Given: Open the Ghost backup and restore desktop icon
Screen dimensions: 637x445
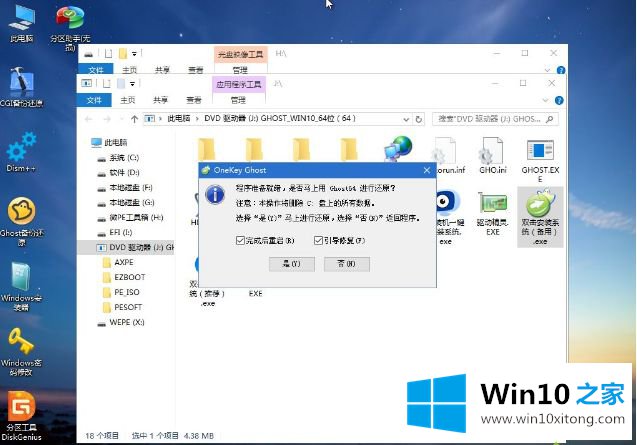Looking at the screenshot, I should pyautogui.click(x=20, y=213).
